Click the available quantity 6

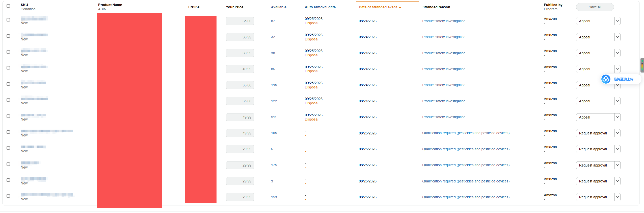tap(272, 149)
